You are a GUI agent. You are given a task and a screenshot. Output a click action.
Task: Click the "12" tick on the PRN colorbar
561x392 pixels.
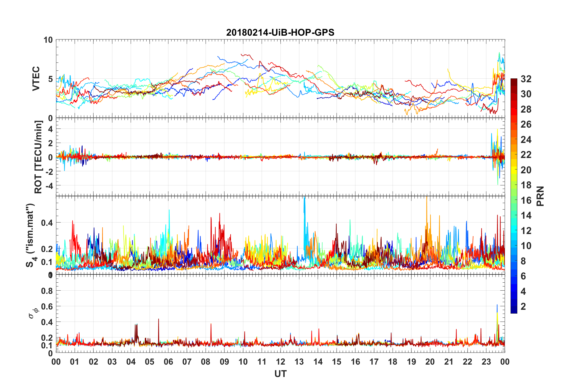526,230
